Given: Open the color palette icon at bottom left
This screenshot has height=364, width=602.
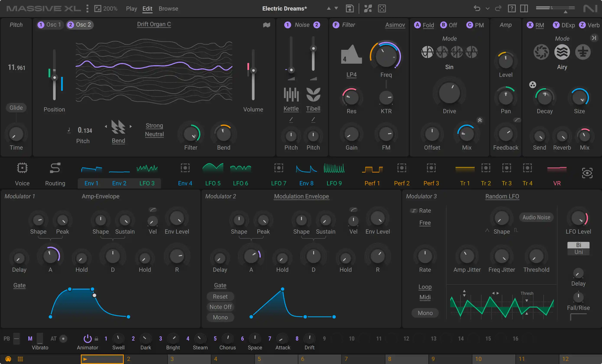Looking at the screenshot, I should coord(8,359).
